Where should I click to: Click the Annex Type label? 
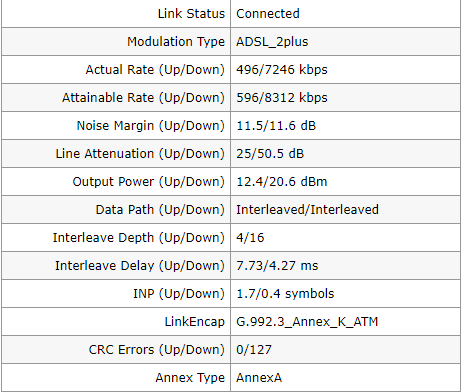click(190, 378)
